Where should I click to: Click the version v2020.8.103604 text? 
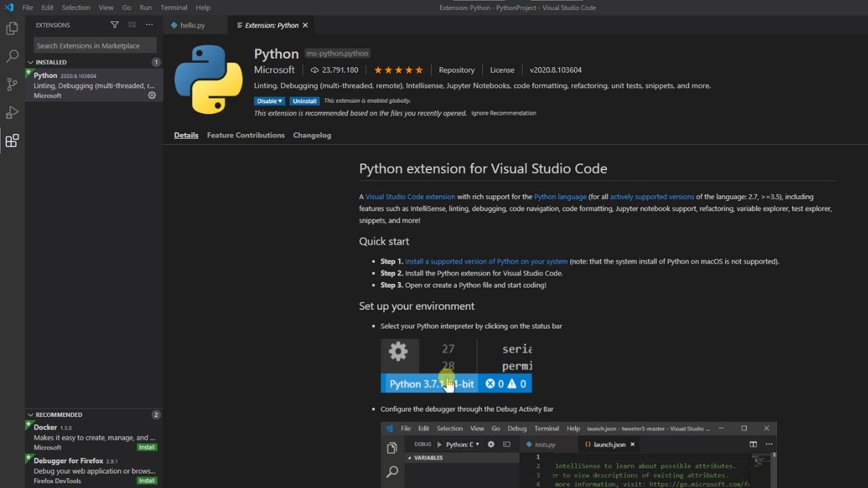coord(555,70)
